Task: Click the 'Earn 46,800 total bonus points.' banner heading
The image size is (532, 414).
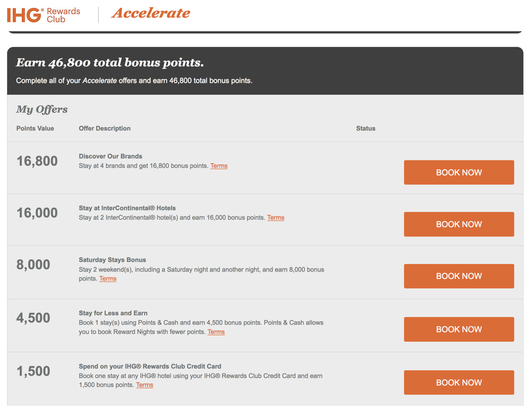Action: 110,63
